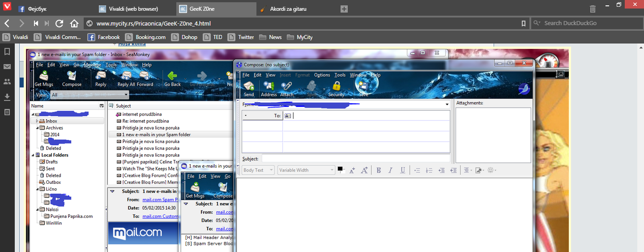
Task: Open closed tabs trash icon
Action: pos(593,9)
